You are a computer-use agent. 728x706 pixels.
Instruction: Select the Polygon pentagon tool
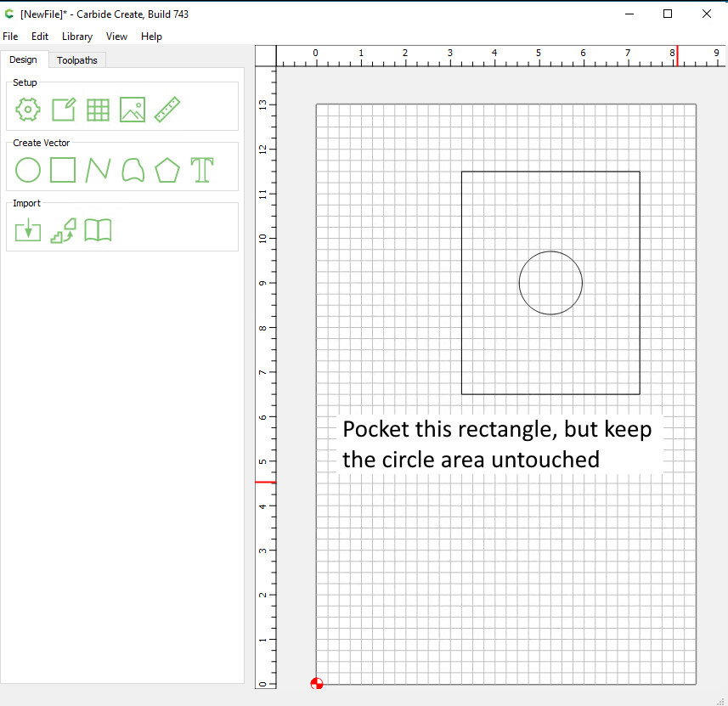coord(167,170)
